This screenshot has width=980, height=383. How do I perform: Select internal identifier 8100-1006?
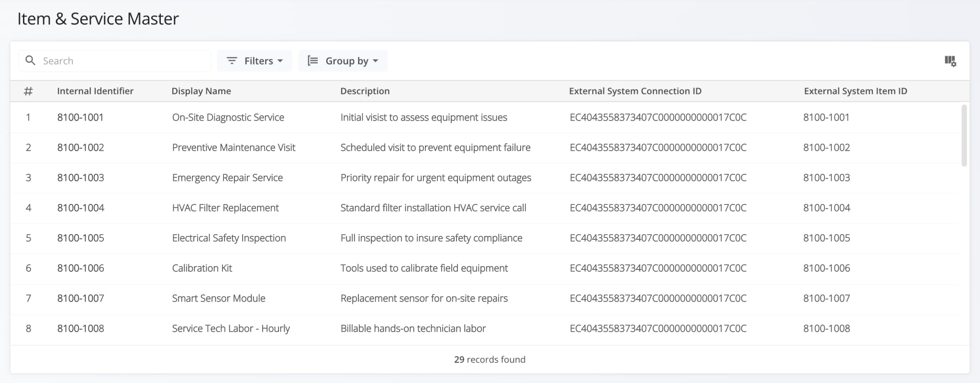80,268
